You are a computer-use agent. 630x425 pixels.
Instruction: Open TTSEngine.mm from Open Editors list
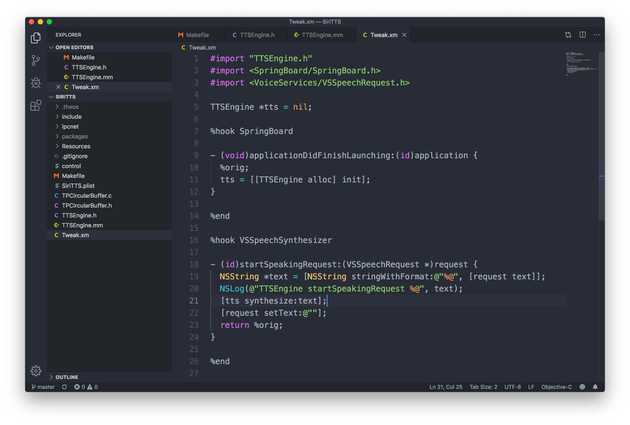point(92,77)
